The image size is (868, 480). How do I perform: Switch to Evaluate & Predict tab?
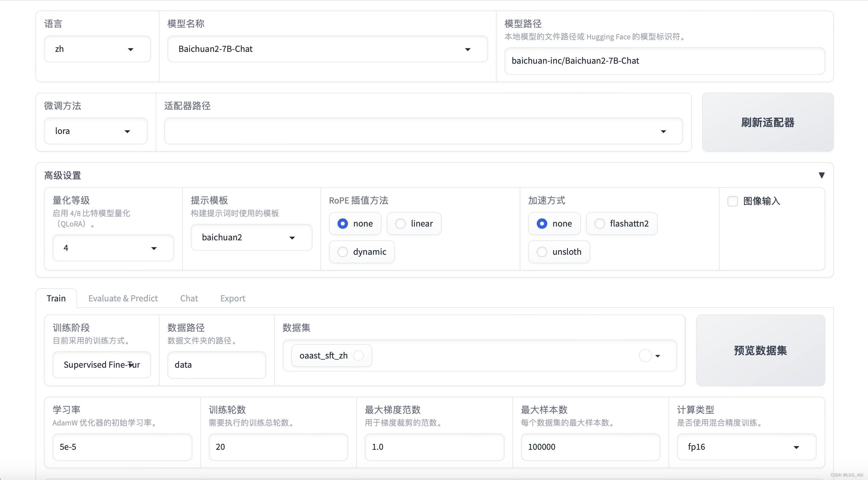[123, 298]
